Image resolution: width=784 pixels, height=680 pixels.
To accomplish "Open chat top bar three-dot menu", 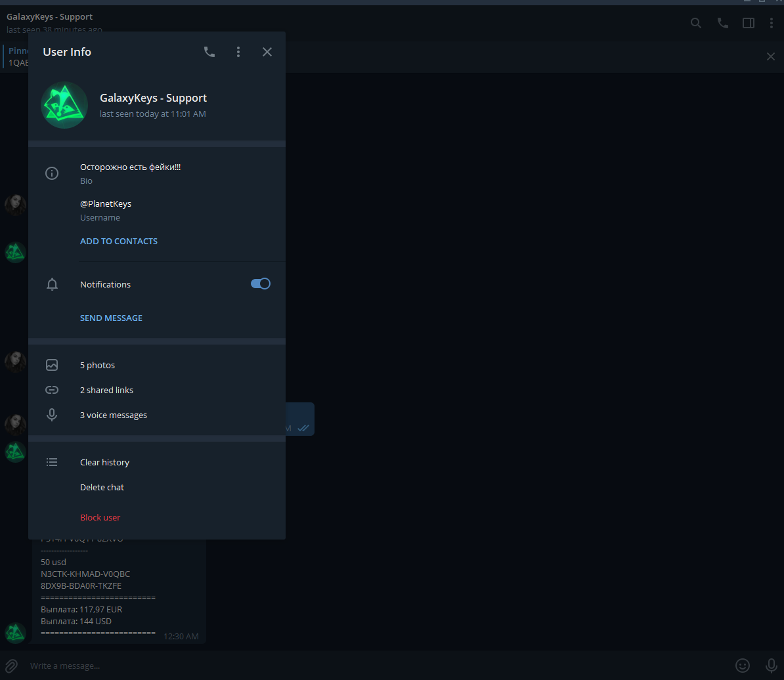I will point(772,23).
